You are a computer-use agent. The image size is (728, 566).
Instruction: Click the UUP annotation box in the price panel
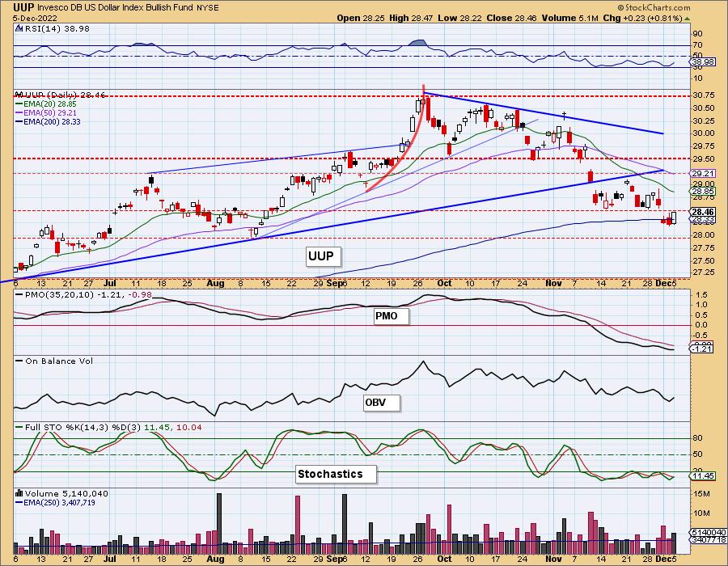(x=323, y=256)
